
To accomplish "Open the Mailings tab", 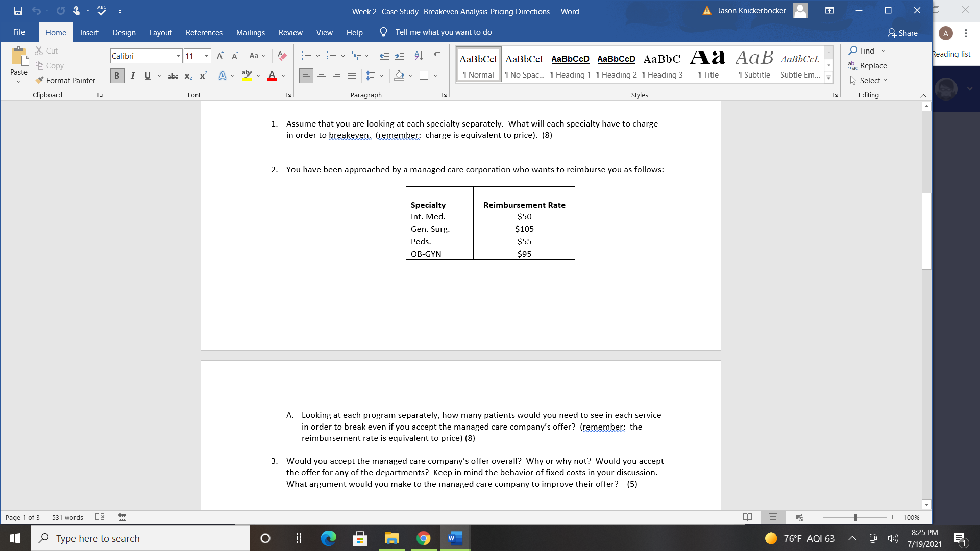I will (250, 32).
